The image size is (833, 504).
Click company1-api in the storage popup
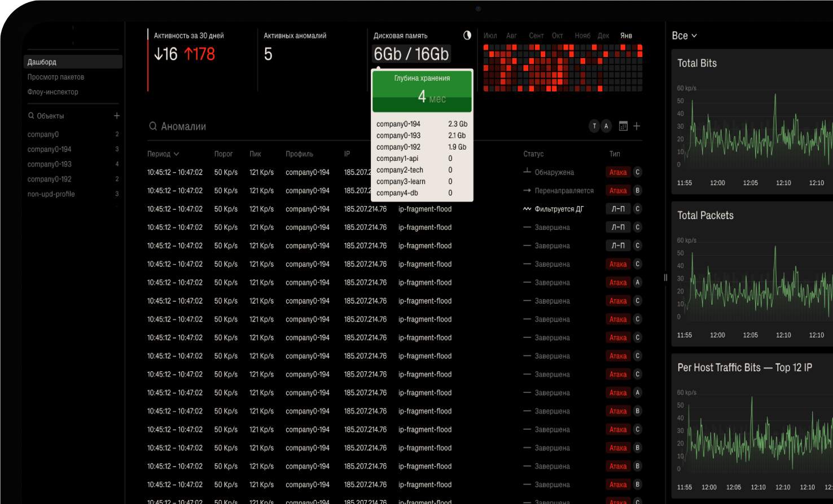[x=397, y=159]
